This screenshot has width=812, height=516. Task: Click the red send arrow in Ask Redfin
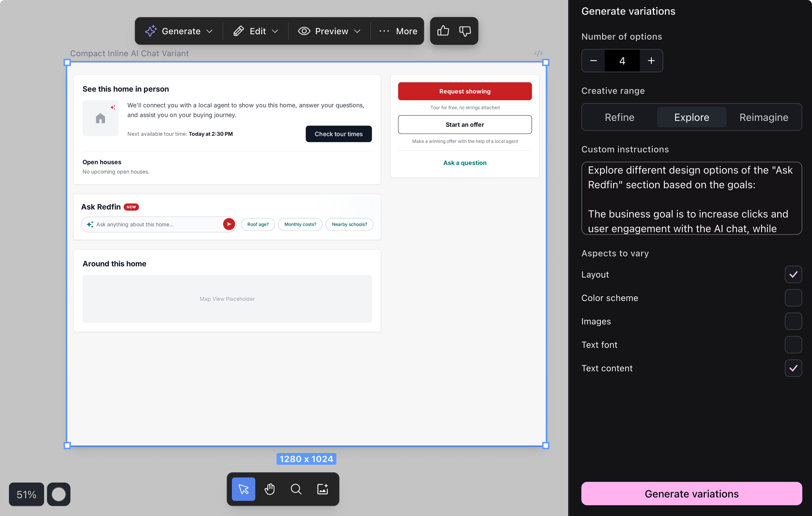point(229,224)
